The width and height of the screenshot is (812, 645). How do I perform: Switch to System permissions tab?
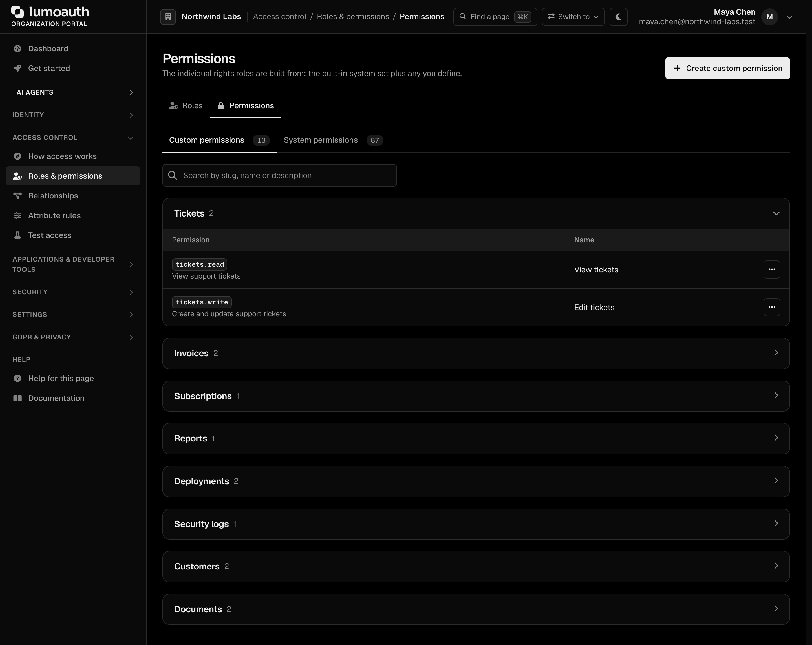[x=333, y=140]
